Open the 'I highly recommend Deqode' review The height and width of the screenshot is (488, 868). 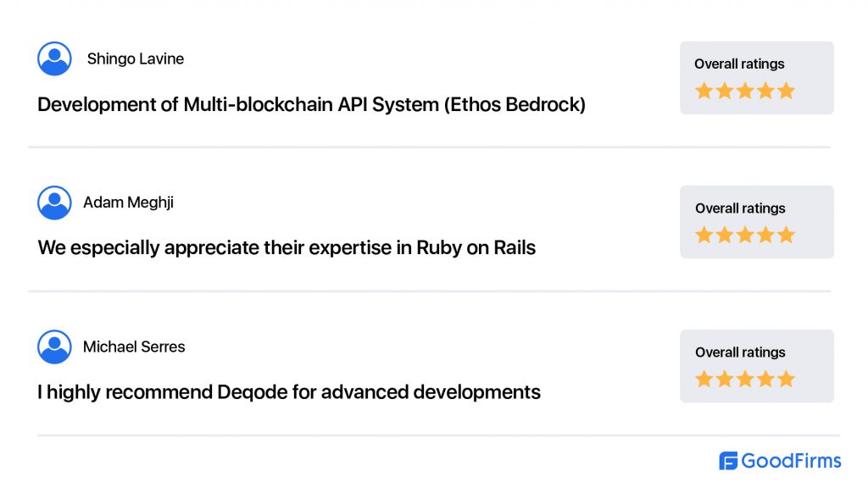click(289, 392)
